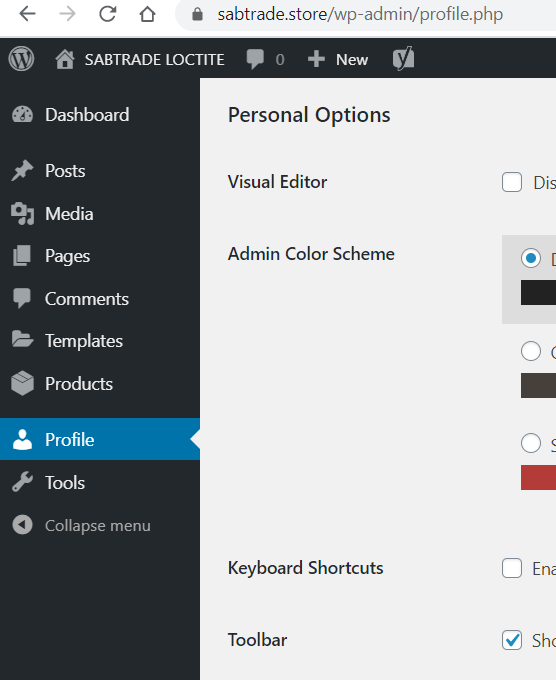This screenshot has height=680, width=556.
Task: Click the browser forward arrow
Action: click(x=67, y=14)
